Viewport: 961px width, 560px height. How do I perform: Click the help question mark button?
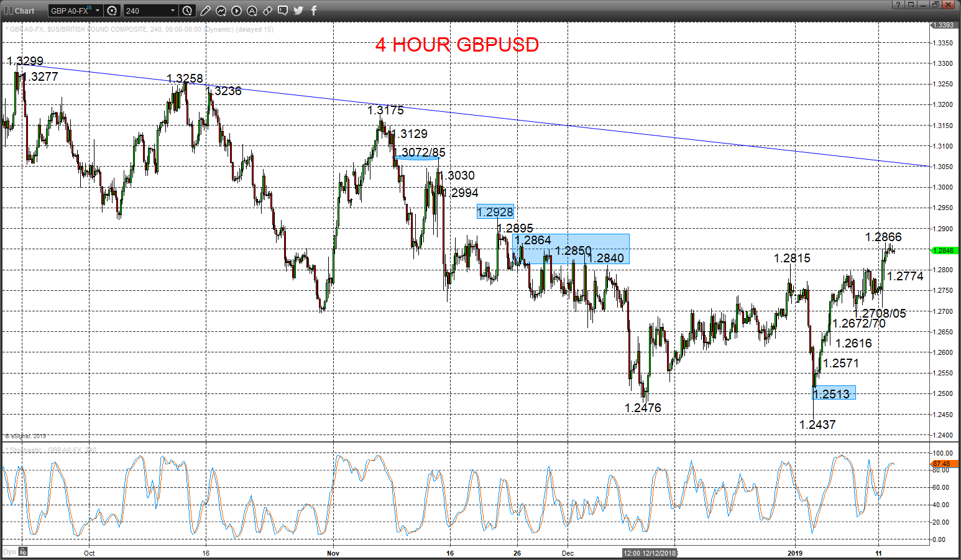point(898,4)
